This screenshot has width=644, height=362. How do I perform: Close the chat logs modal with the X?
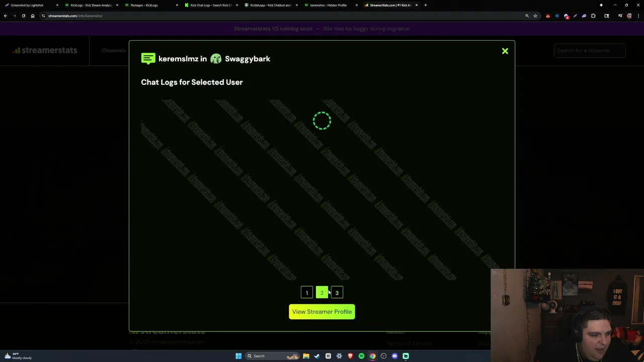505,51
